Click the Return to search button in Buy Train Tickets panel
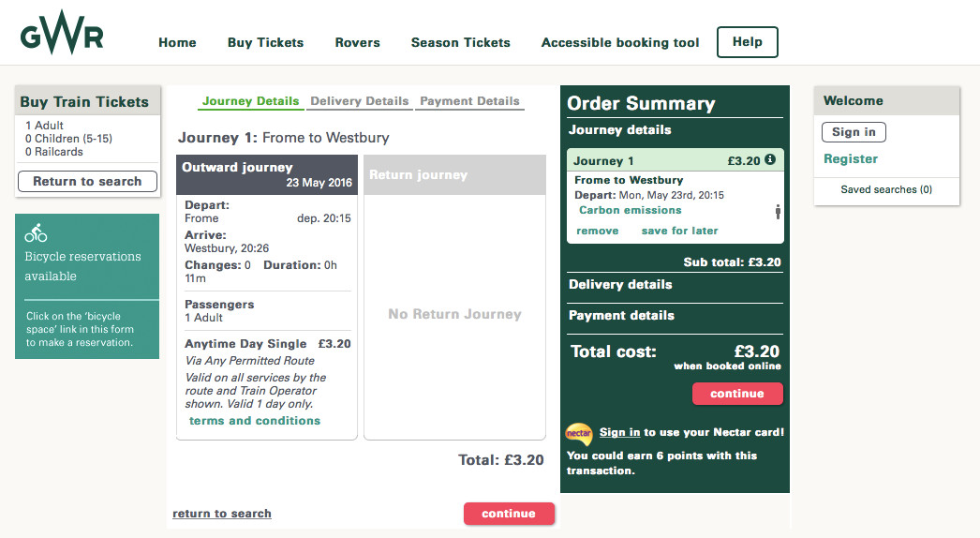 tap(87, 182)
